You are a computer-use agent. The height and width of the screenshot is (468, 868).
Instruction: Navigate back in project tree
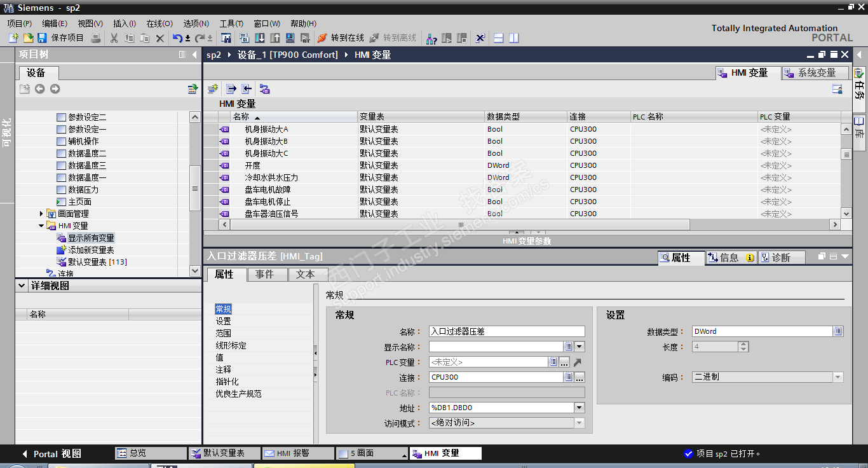click(39, 89)
